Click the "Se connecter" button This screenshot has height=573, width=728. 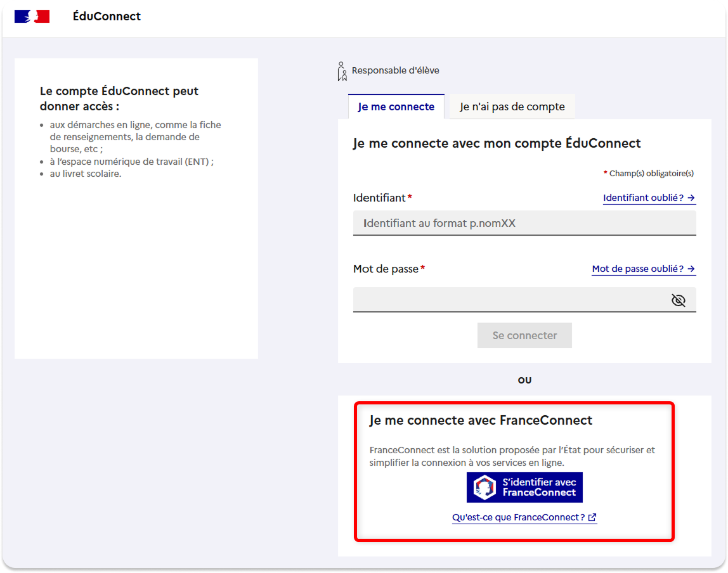524,335
